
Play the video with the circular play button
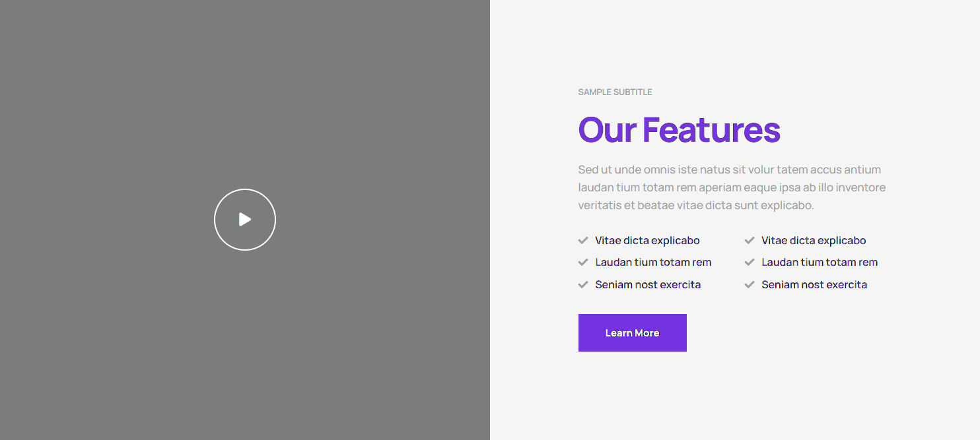pyautogui.click(x=245, y=220)
